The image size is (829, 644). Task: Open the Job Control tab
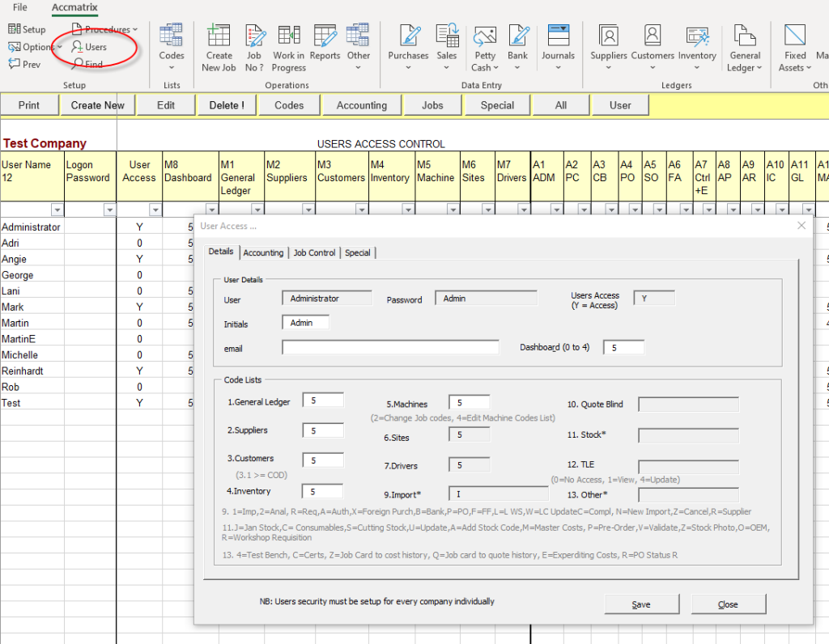314,252
